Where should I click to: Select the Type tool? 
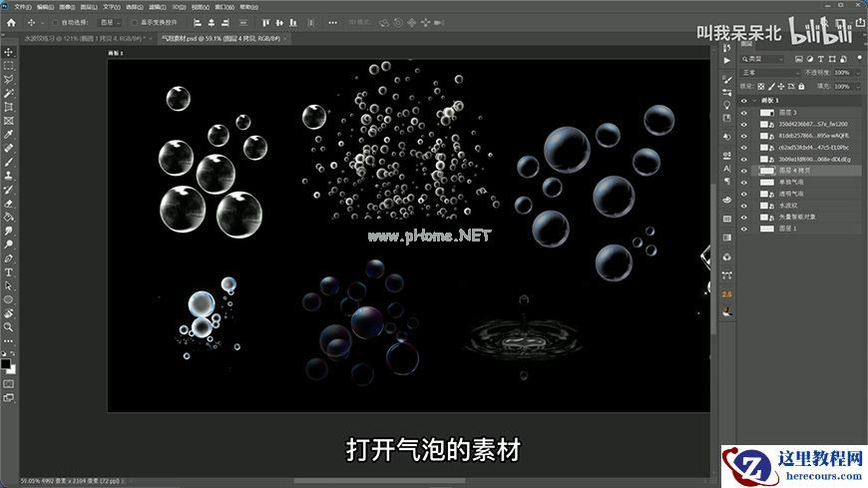pos(9,272)
